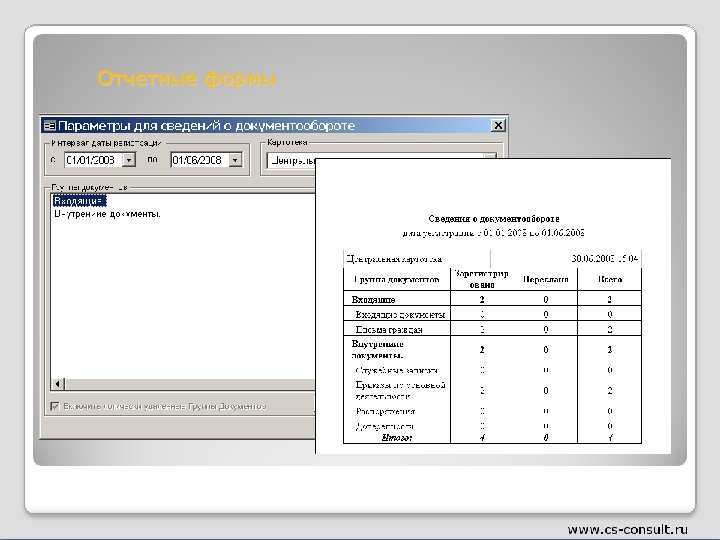Click the form icon in the dialog title bar

49,125
